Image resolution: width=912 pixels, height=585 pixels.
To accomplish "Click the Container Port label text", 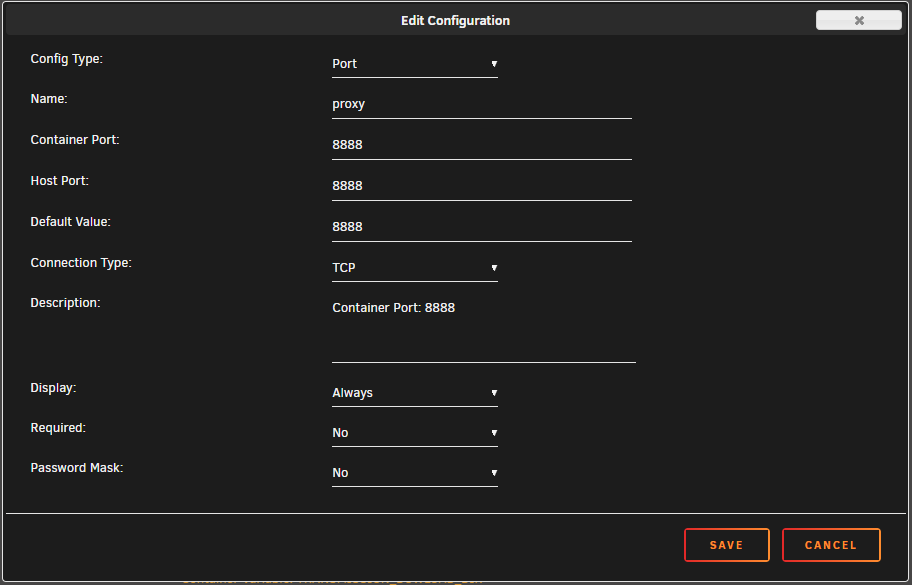I will [x=74, y=140].
